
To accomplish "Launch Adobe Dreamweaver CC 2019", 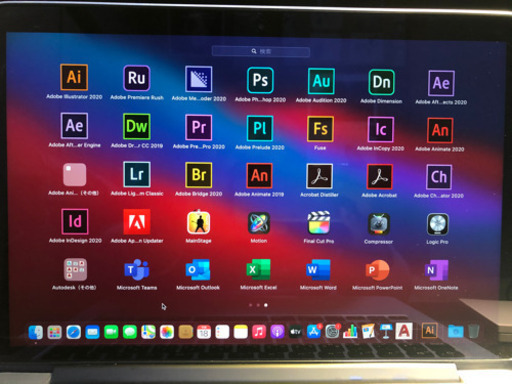I will click(137, 126).
